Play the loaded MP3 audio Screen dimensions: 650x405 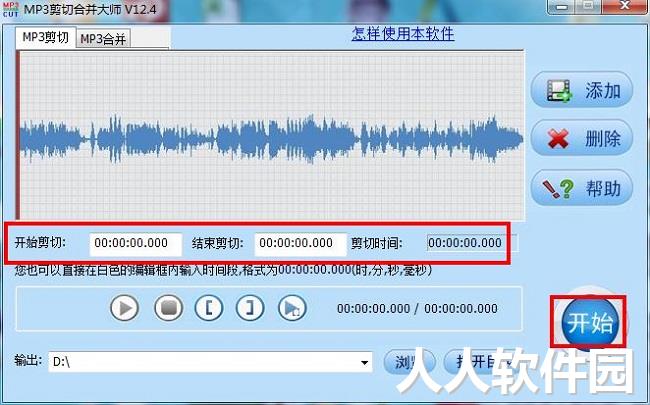[x=124, y=308]
